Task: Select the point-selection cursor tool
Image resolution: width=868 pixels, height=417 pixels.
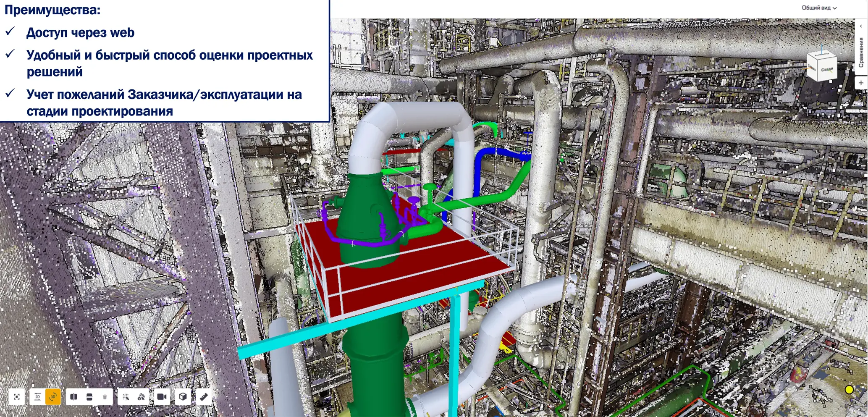Action: [126, 397]
